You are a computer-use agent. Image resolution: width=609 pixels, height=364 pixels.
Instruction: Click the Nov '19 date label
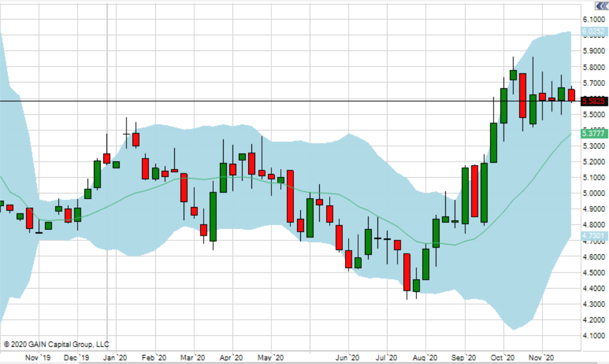38,357
